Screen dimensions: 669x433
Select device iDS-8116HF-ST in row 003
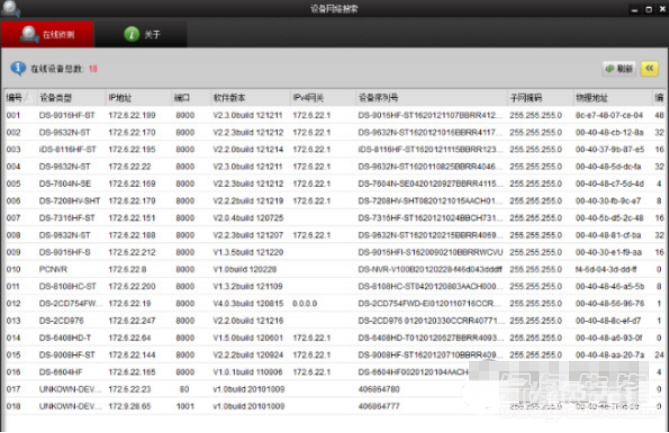click(67, 149)
